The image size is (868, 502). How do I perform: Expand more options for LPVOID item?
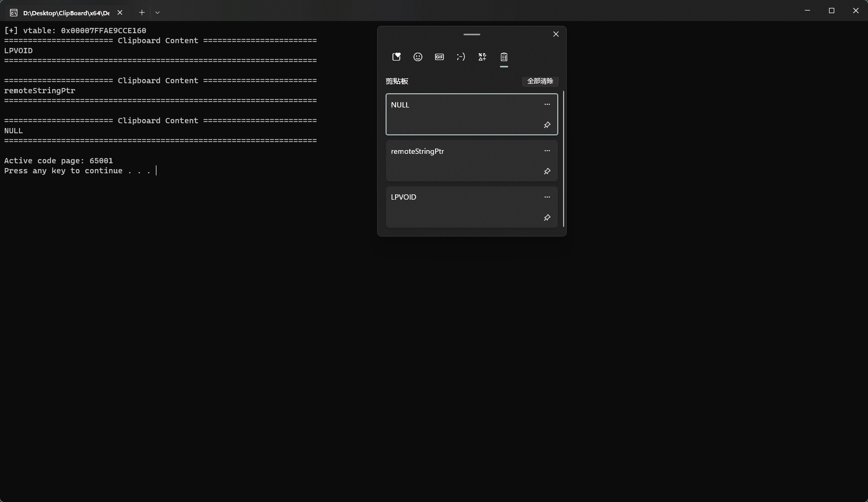547,197
